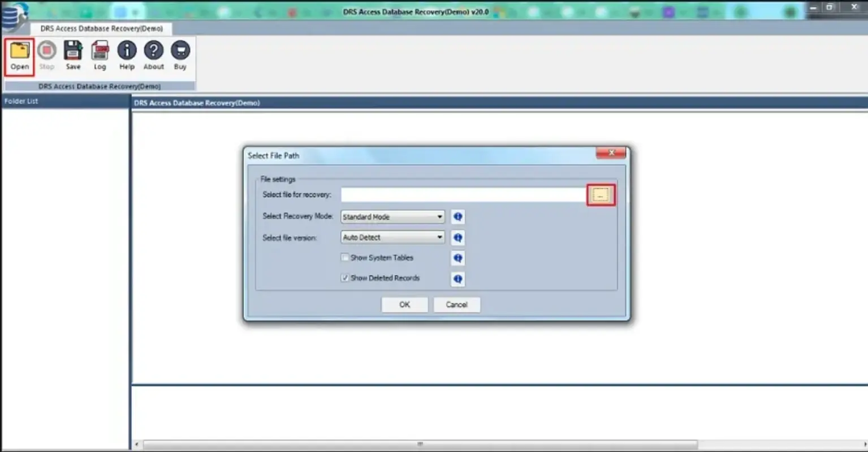Click the info icon beside Select file version
The image size is (868, 452).
[457, 237]
